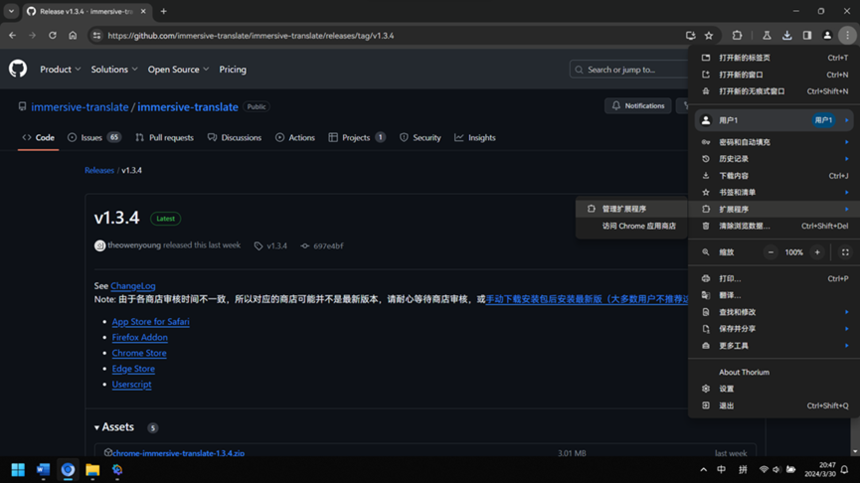
Task: Open the 用户1 profile menu row
Action: [x=773, y=120]
